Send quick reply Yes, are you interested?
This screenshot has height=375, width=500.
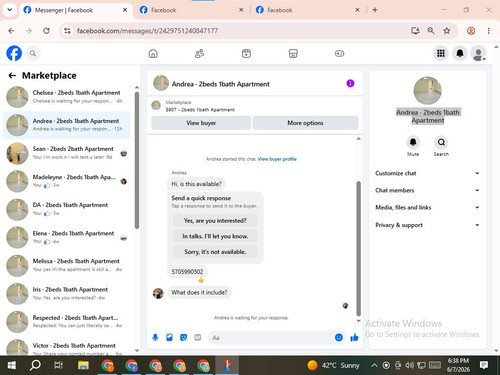[x=215, y=221]
